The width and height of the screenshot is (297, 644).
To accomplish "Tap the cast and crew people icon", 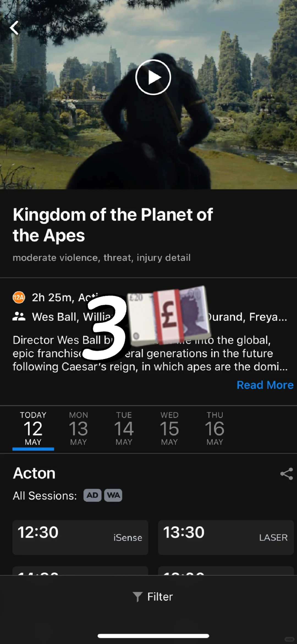I will coord(19,317).
